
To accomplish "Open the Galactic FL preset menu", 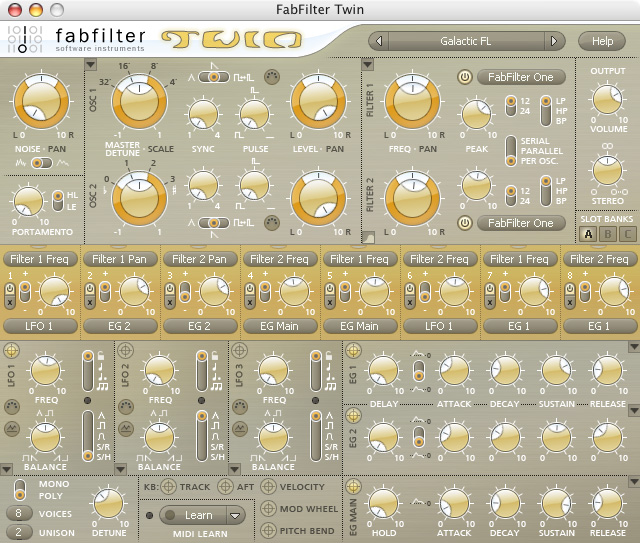I will click(x=466, y=41).
